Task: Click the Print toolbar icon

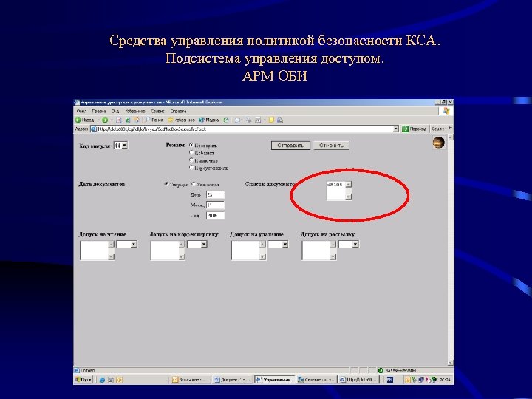Action: (249, 120)
